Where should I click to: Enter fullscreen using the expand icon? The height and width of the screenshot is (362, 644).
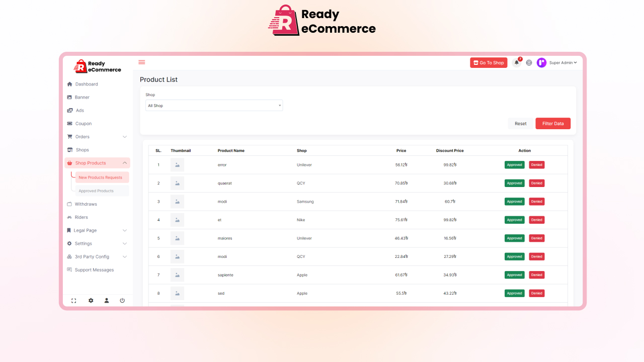click(74, 300)
